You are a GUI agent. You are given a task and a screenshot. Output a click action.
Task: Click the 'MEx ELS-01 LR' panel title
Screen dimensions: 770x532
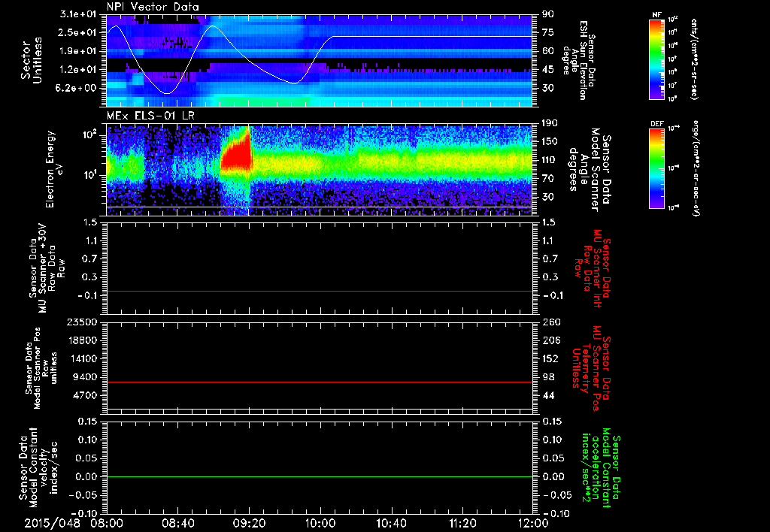point(150,116)
